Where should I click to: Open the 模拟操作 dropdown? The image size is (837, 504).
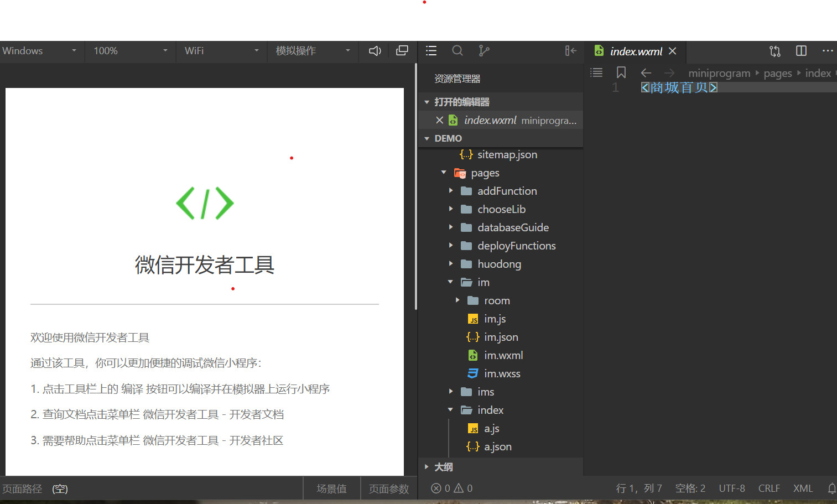pyautogui.click(x=313, y=51)
